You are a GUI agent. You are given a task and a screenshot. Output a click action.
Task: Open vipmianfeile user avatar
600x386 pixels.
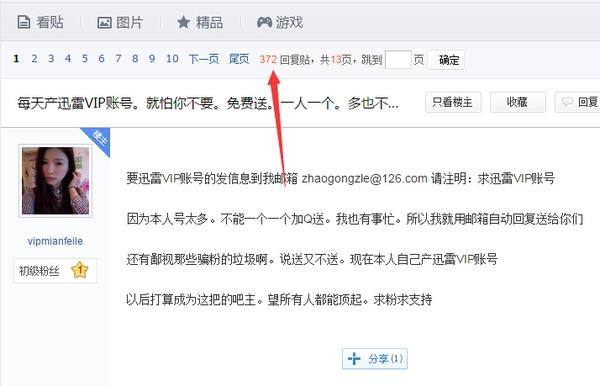pyautogui.click(x=55, y=181)
